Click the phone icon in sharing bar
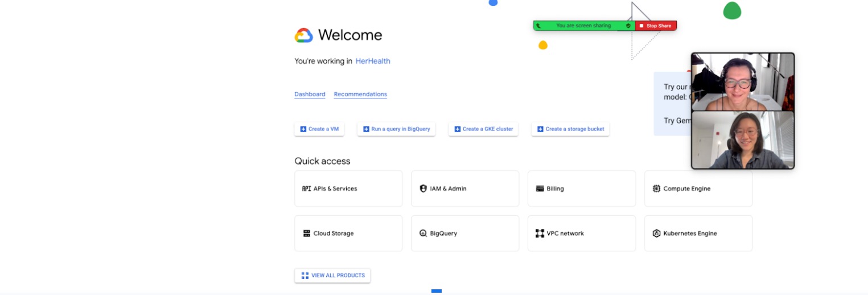Viewport: 868px width, 295px height. pyautogui.click(x=538, y=26)
